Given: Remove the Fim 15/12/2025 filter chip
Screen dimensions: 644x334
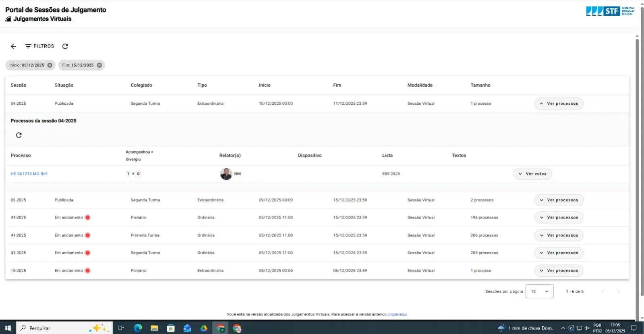Looking at the screenshot, I should (99, 65).
